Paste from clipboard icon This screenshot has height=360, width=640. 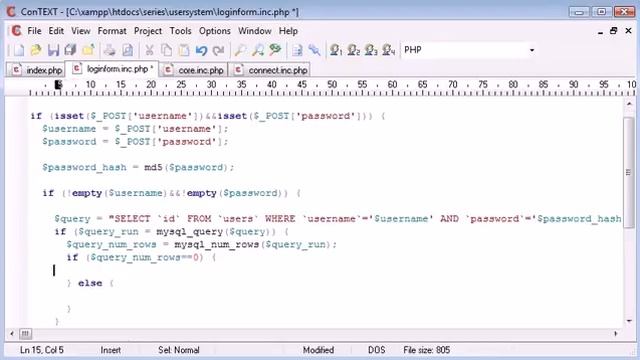tap(184, 50)
